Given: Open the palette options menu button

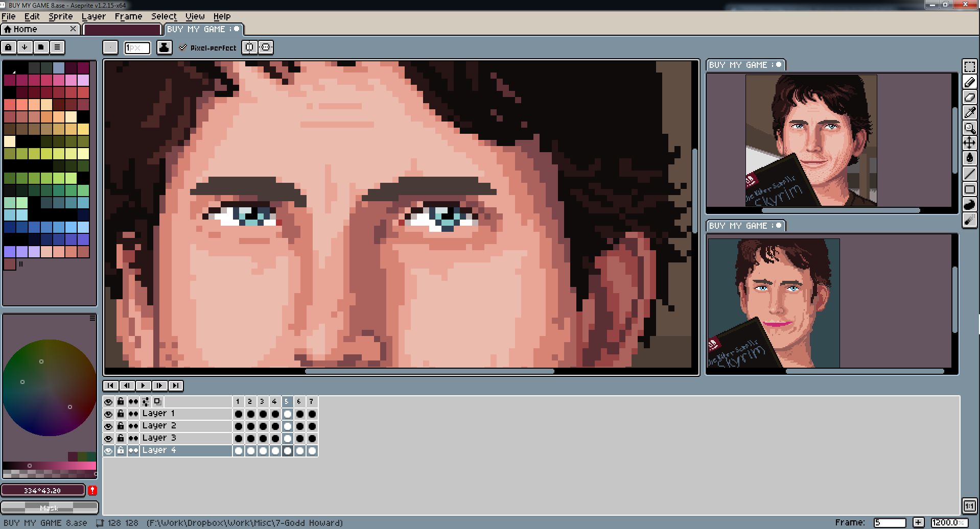Looking at the screenshot, I should [x=57, y=47].
